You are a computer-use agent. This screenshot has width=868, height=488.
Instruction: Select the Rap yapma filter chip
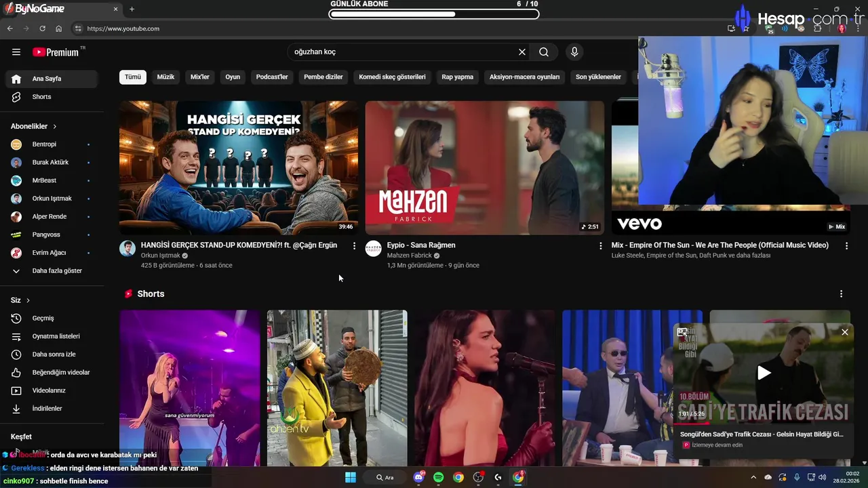pyautogui.click(x=458, y=77)
